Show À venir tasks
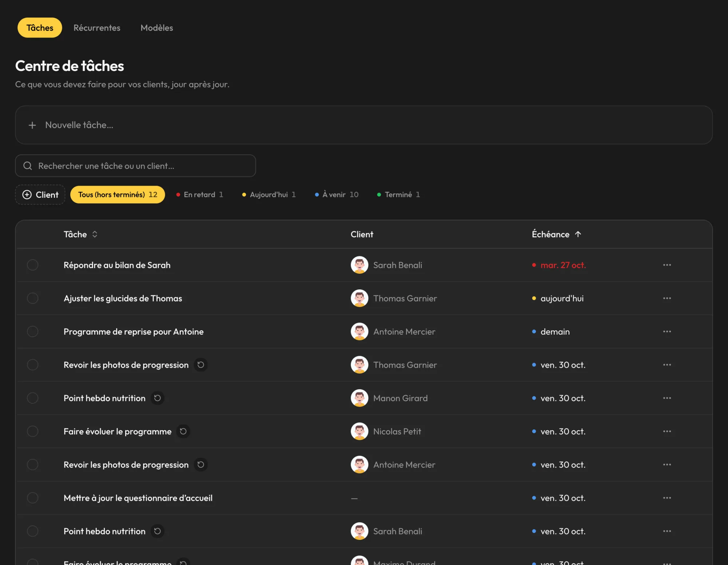 pyautogui.click(x=337, y=195)
